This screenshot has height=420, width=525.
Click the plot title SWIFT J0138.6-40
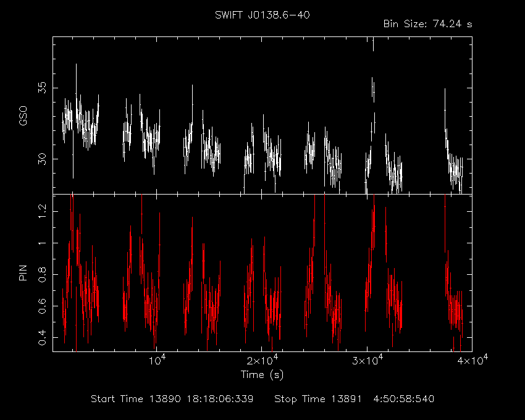click(x=262, y=15)
